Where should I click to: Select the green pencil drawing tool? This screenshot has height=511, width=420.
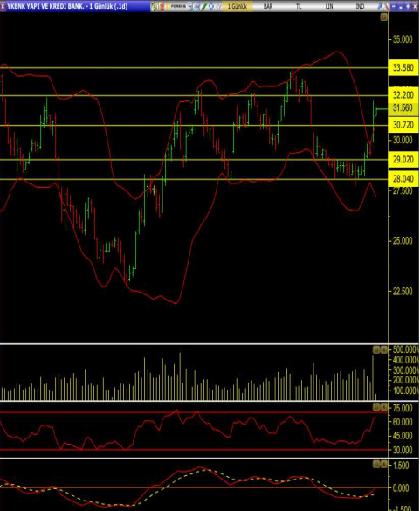[x=203, y=6]
